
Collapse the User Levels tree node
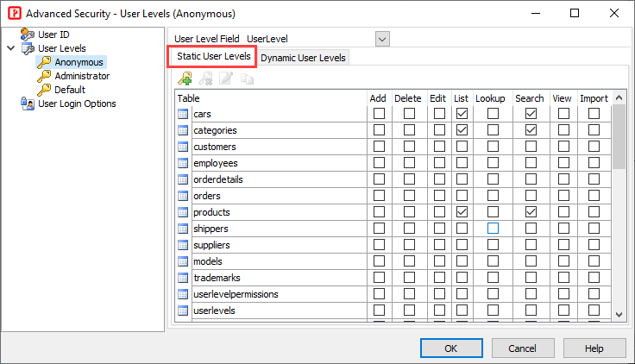pos(10,48)
